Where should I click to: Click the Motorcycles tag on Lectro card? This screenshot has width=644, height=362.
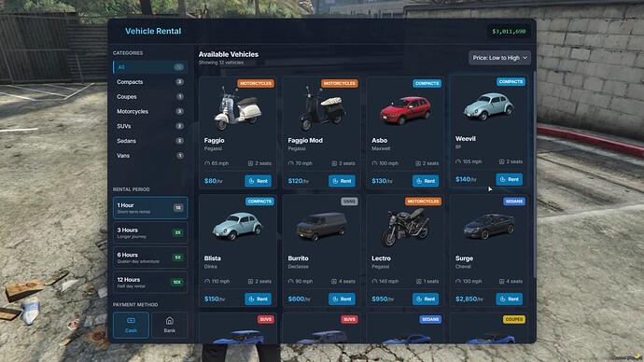(423, 202)
